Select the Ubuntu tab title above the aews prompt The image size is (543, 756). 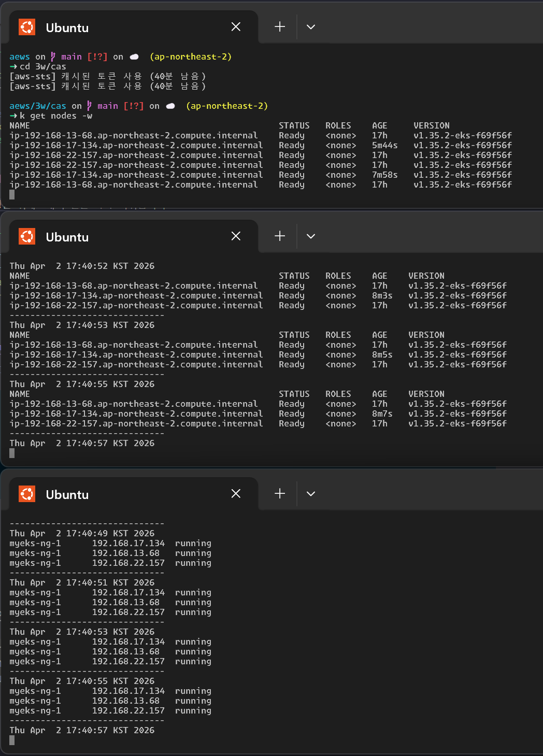67,28
